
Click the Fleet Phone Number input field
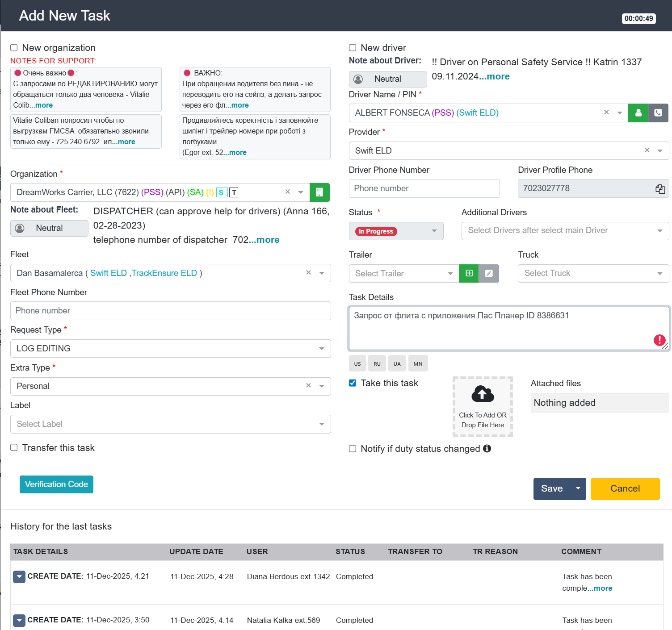tap(170, 311)
